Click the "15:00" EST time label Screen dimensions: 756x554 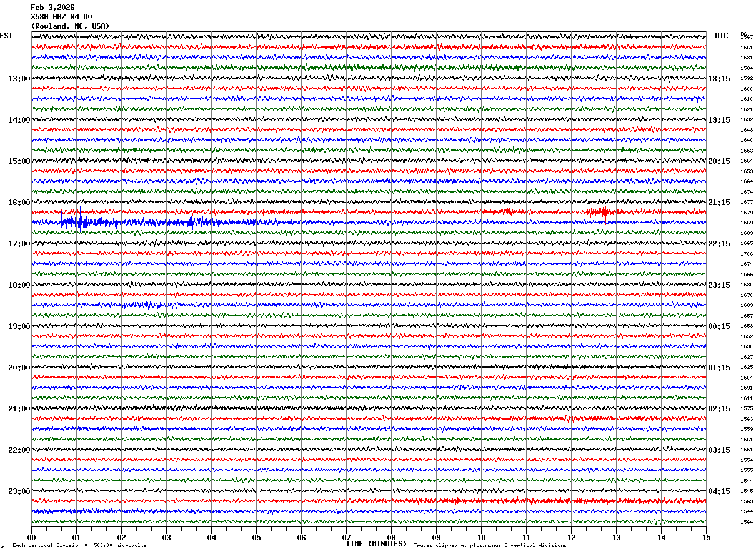click(19, 161)
